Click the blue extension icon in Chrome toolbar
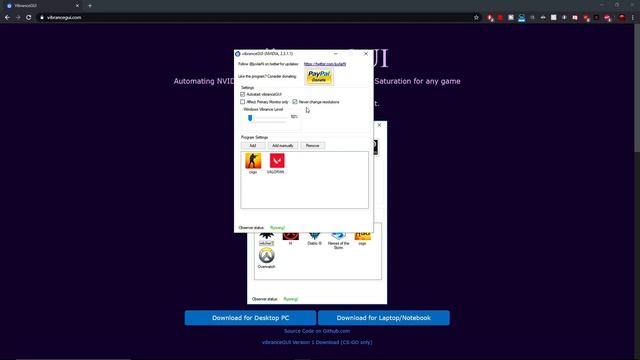 (x=522, y=18)
